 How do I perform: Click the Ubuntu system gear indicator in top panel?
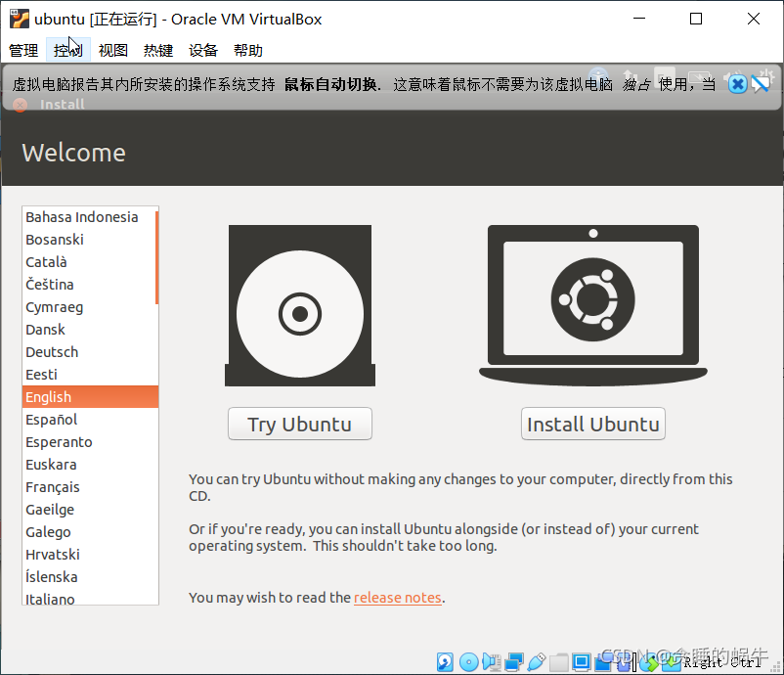tap(765, 76)
